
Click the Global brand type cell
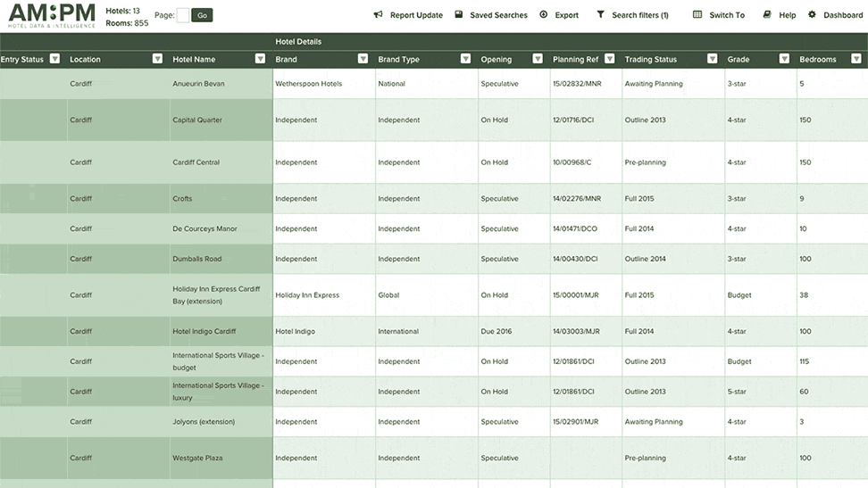(x=388, y=295)
